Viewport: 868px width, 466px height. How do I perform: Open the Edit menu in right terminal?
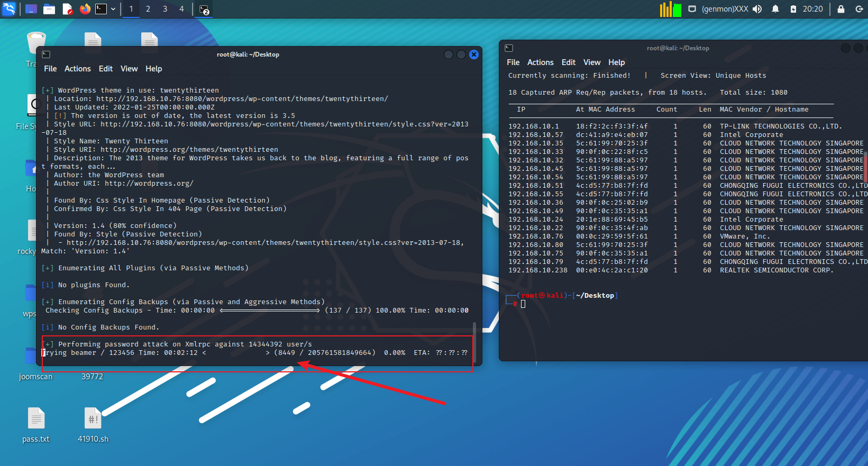coord(569,62)
